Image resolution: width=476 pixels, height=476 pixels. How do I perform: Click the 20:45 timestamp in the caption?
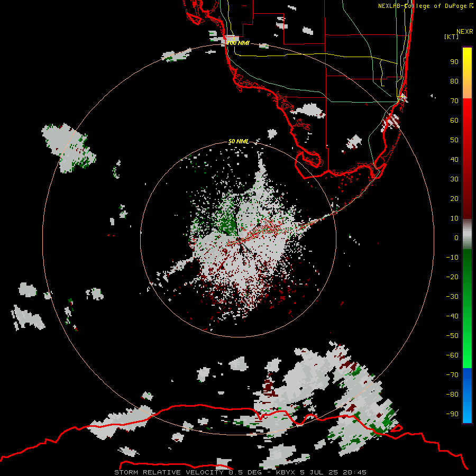pos(354,472)
